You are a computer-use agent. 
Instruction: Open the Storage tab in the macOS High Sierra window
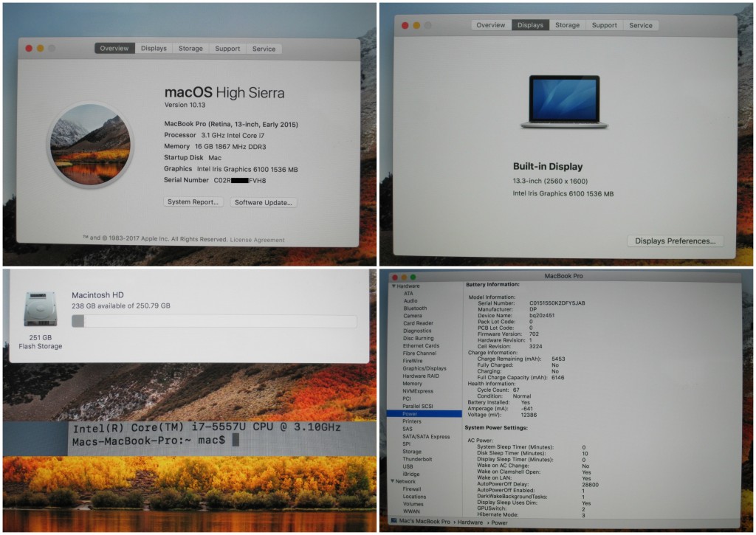click(x=190, y=48)
